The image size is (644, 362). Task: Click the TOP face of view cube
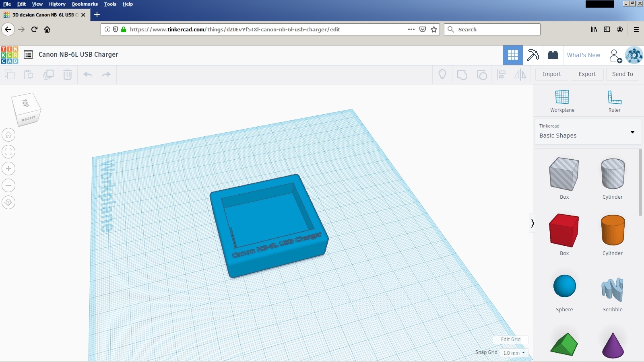coord(25,103)
